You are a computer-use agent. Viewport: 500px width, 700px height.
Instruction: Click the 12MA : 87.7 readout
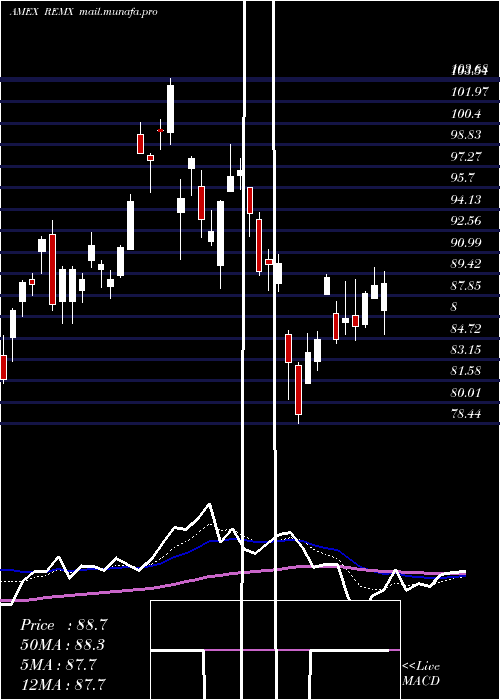[x=63, y=684]
